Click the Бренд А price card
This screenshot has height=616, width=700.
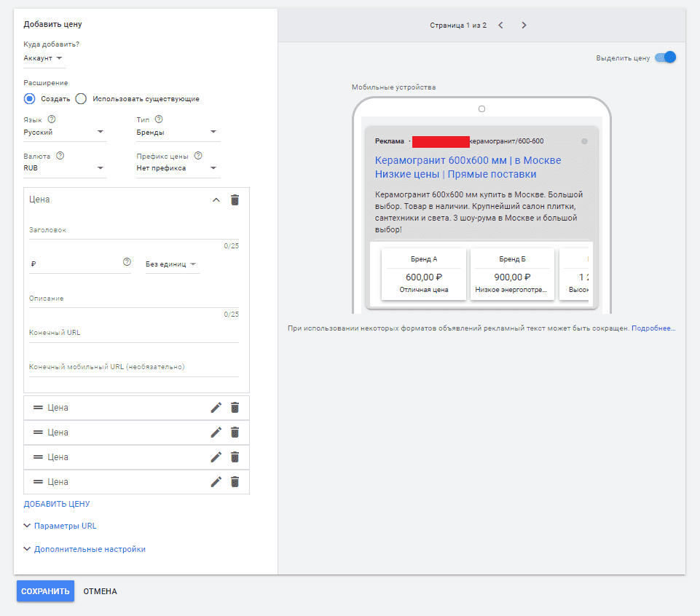424,274
